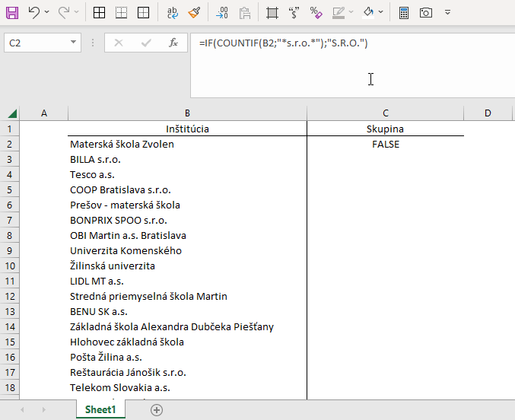Click the decrease decimal places icon
Image resolution: width=515 pixels, height=420 pixels.
[222, 13]
